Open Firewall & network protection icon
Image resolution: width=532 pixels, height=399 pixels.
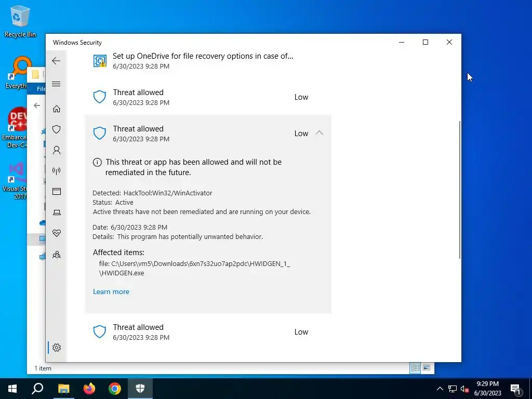click(56, 170)
